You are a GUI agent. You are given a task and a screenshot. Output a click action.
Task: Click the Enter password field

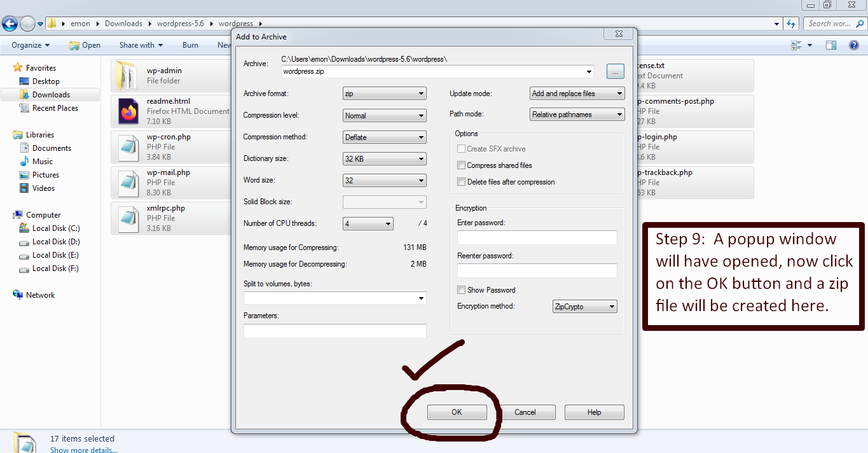[537, 237]
